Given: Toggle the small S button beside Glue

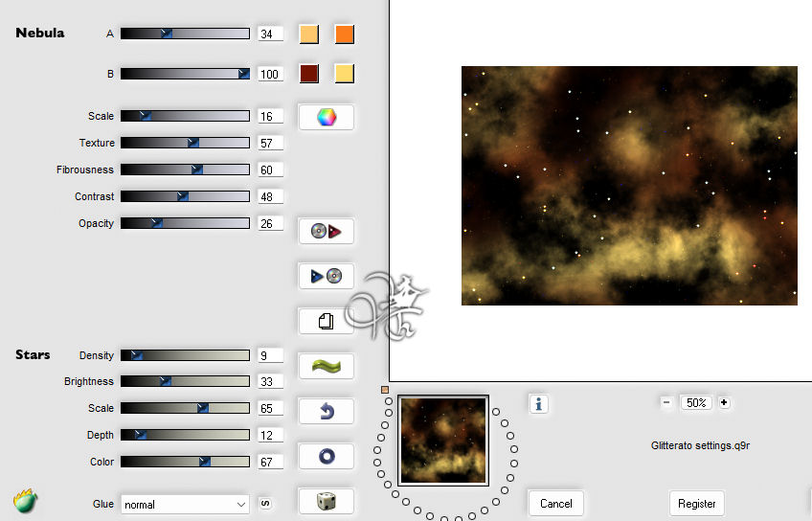Looking at the screenshot, I should pos(265,504).
